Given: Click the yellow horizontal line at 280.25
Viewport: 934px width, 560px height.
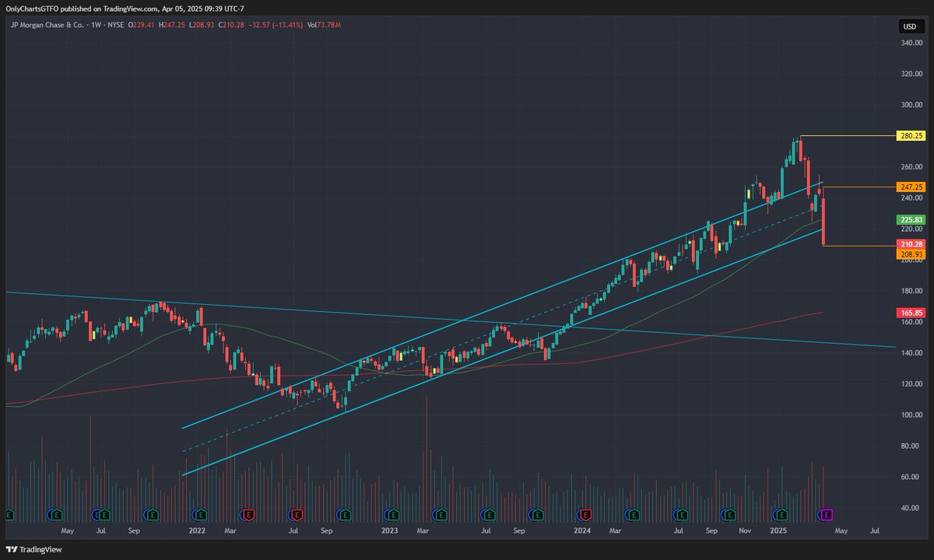Looking at the screenshot, I should tap(847, 136).
